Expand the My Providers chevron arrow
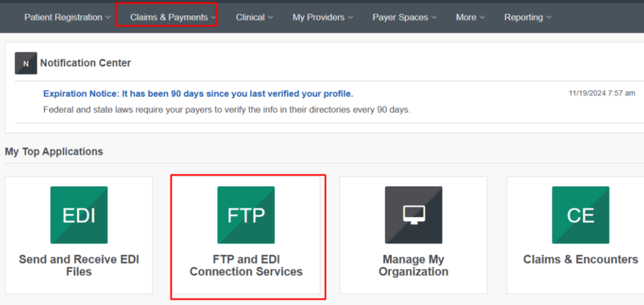644x305 pixels. [350, 18]
